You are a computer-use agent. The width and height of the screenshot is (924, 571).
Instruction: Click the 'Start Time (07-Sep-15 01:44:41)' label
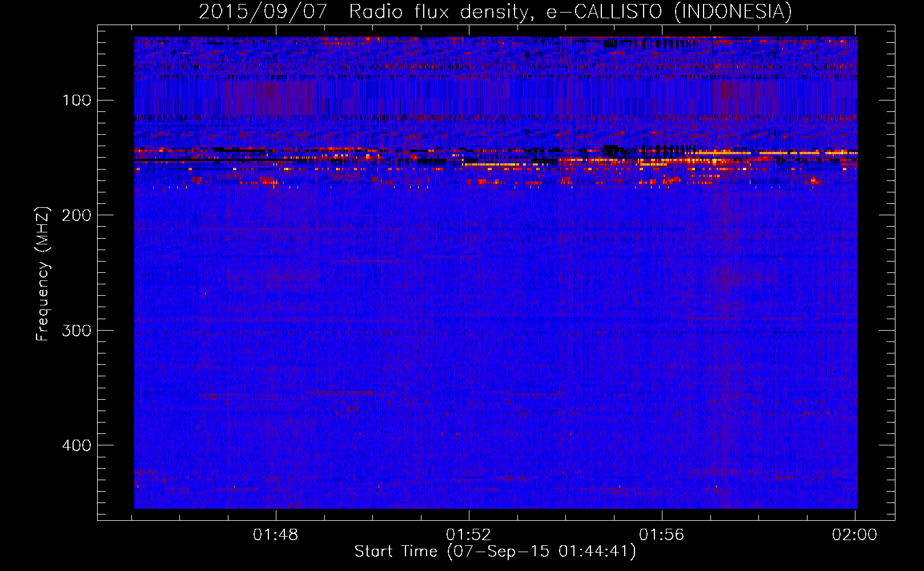coord(495,552)
